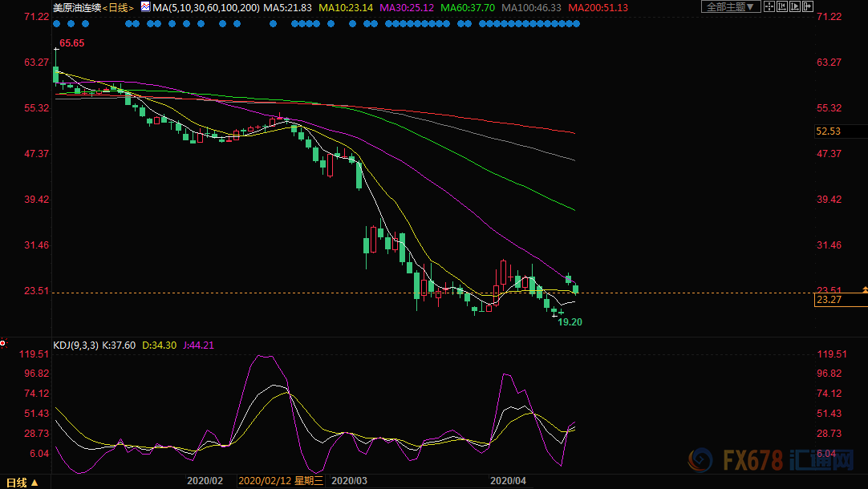Open the <日线> period label in title
868x489 pixels.
tap(118, 7)
